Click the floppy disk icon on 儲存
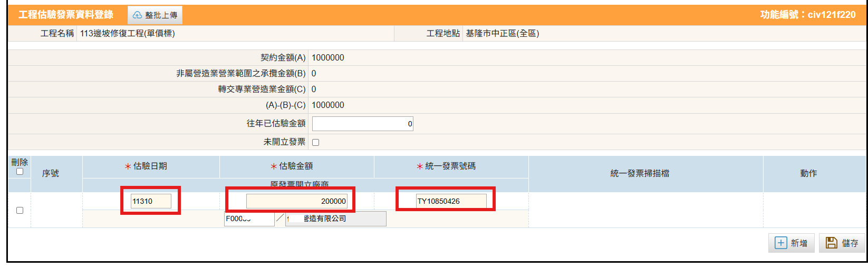The height and width of the screenshot is (268, 868). pyautogui.click(x=832, y=243)
